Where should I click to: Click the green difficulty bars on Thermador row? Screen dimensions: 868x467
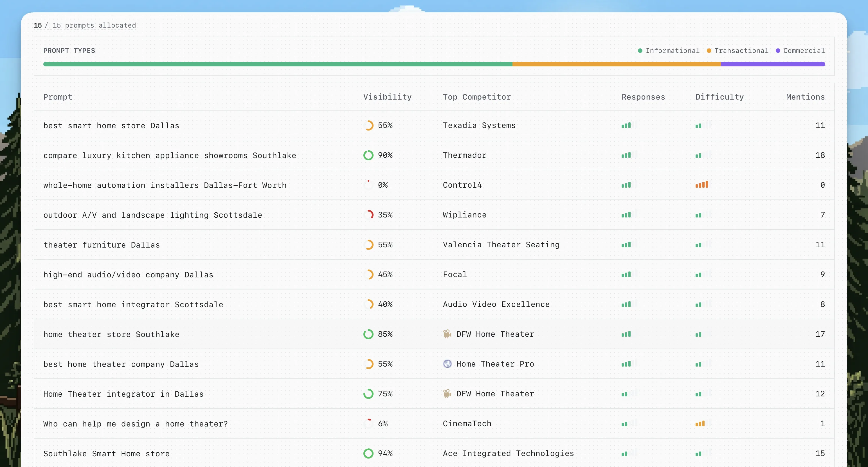(699, 155)
